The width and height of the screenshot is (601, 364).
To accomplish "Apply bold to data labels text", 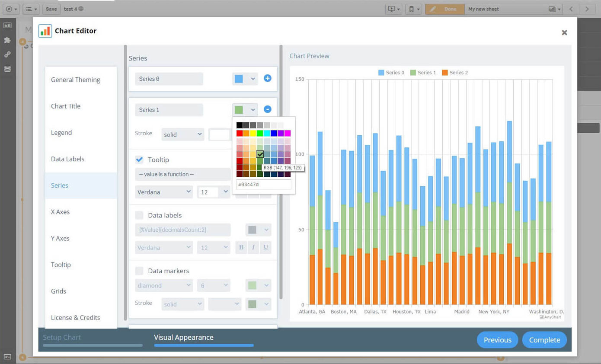I will pyautogui.click(x=241, y=247).
